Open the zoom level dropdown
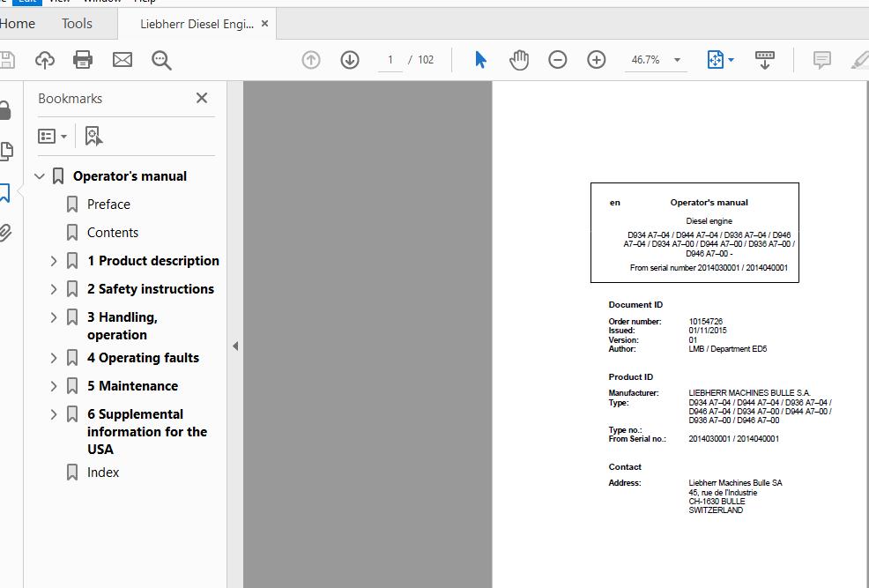Image resolution: width=869 pixels, height=588 pixels. (677, 60)
